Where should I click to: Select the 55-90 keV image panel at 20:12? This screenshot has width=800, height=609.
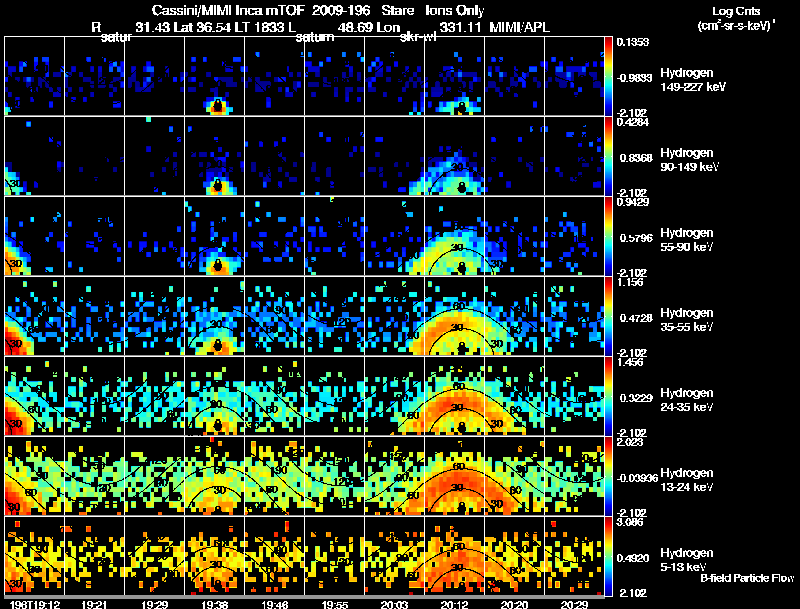click(455, 236)
